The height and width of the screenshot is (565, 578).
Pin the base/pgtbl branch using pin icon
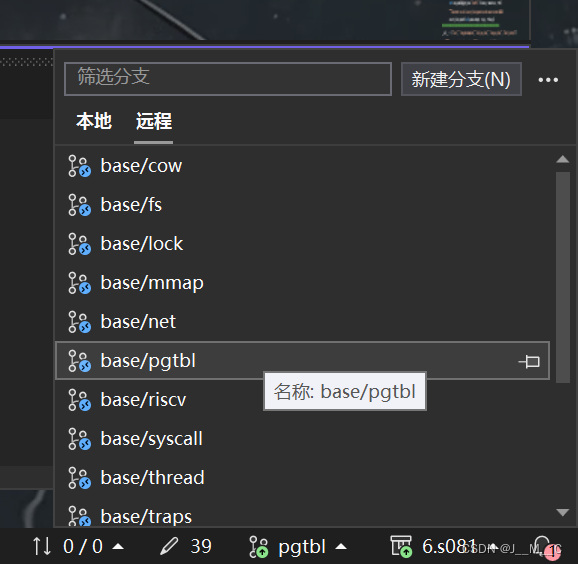coord(529,362)
